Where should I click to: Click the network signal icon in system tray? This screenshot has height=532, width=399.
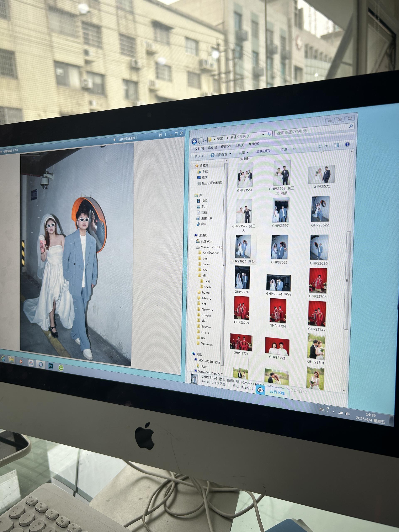(340, 413)
